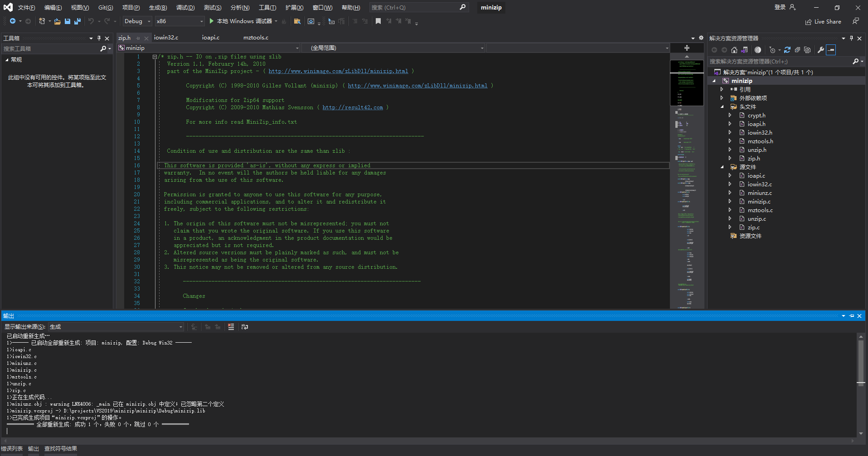Viewport: 868px width, 456px height.
Task: Expand the 引用 references node
Action: 722,89
